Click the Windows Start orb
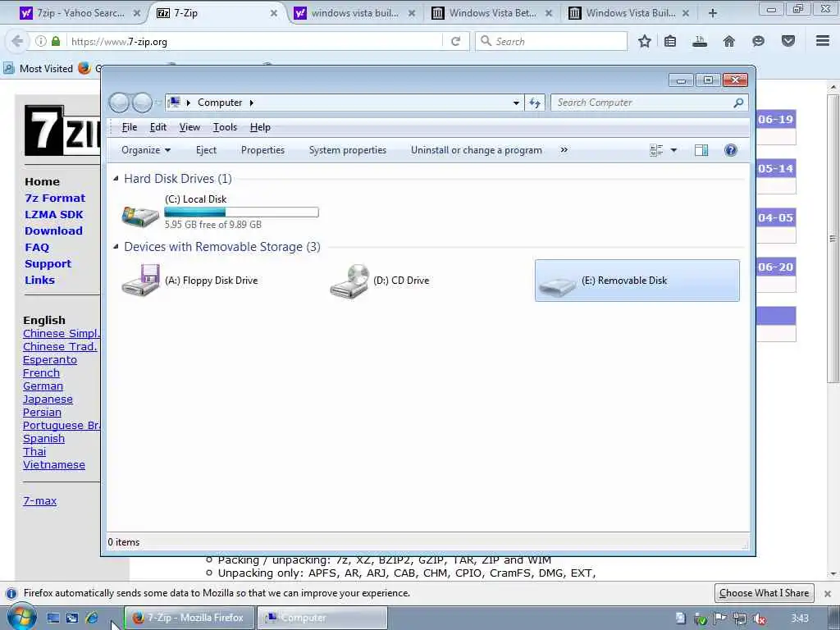The width and height of the screenshot is (840, 630). [21, 618]
